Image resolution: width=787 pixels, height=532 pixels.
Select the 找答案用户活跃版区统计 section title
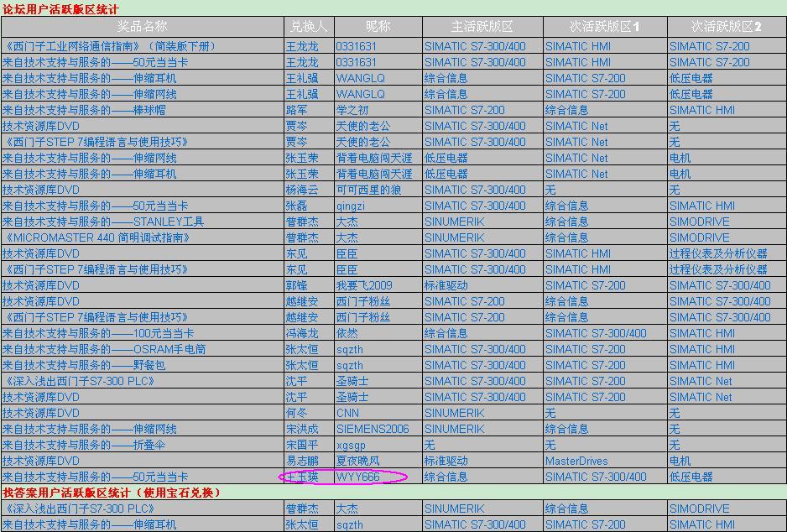[112, 493]
